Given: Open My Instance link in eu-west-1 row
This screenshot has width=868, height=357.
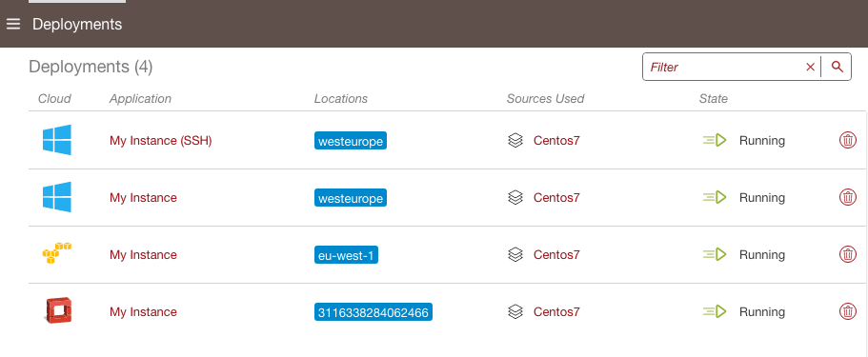Looking at the screenshot, I should (143, 254).
